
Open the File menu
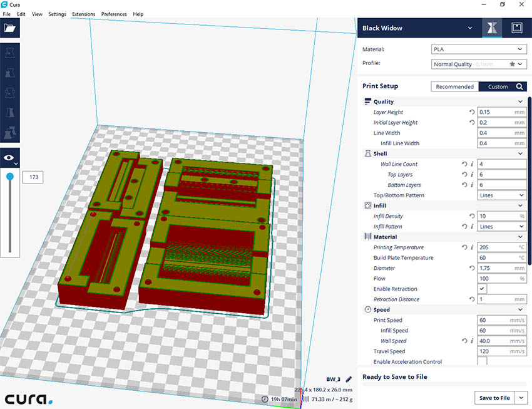pyautogui.click(x=6, y=14)
